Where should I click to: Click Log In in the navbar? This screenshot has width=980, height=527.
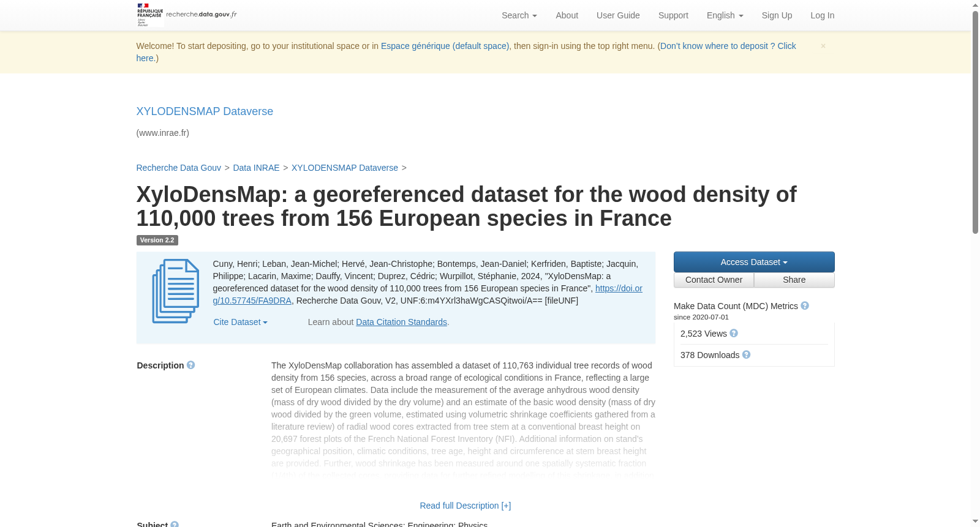[x=822, y=15]
